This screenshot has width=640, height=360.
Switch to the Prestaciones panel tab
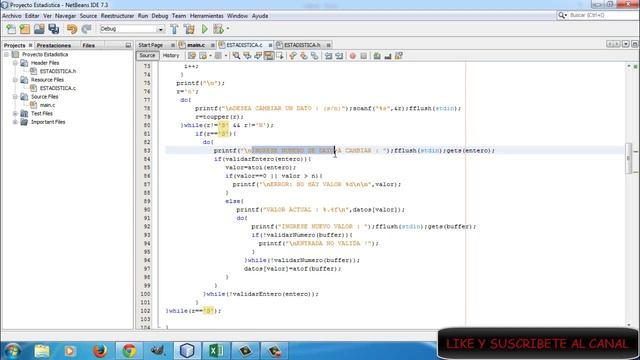[x=54, y=45]
